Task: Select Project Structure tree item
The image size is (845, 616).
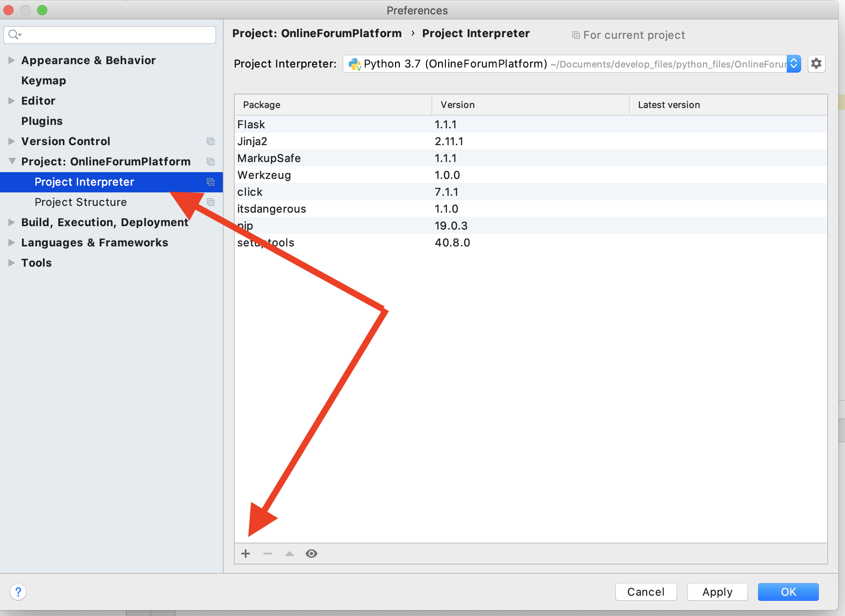Action: tap(81, 202)
